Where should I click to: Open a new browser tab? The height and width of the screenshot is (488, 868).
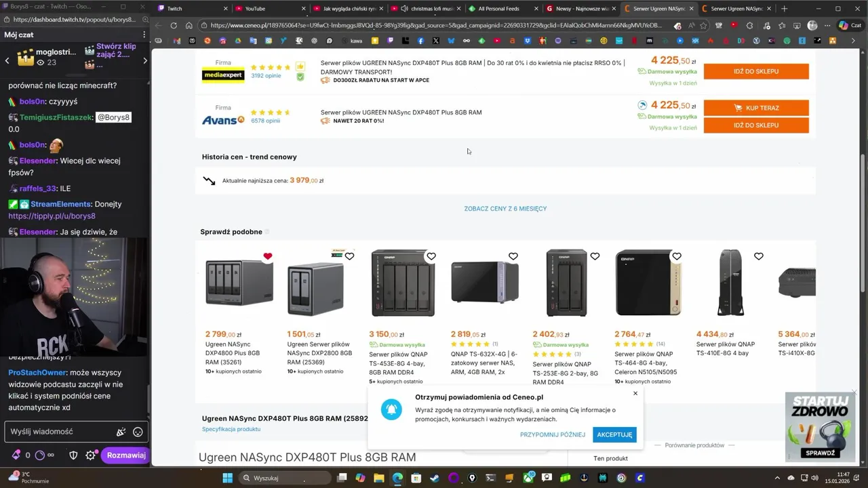pyautogui.click(x=785, y=9)
